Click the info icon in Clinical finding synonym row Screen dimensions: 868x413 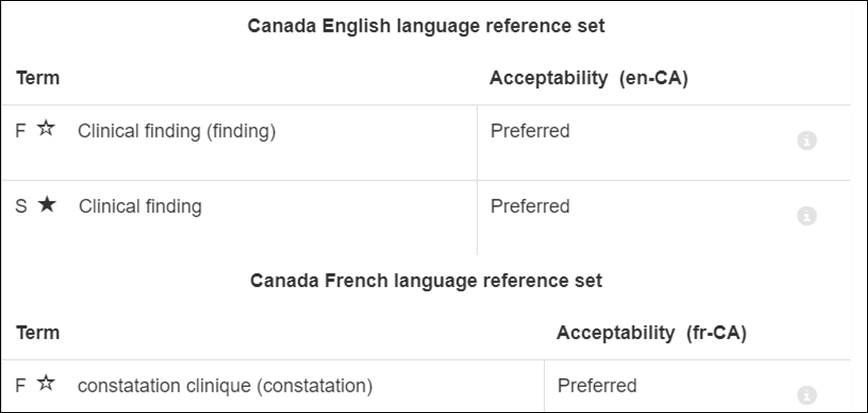point(807,216)
